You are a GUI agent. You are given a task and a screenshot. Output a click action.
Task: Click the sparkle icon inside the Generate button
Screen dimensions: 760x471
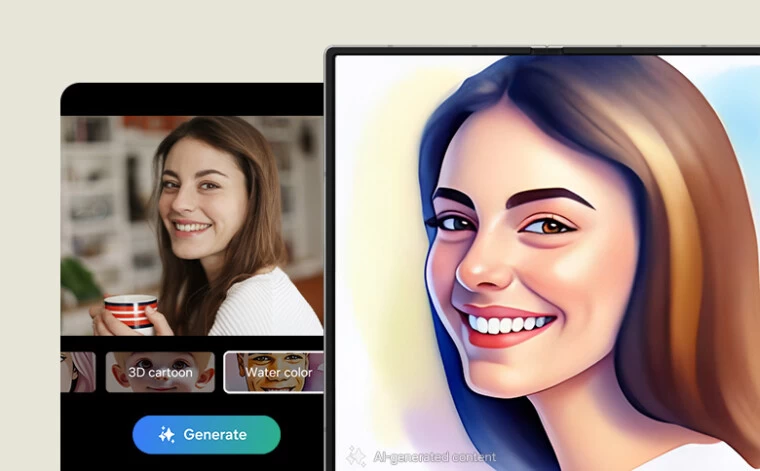point(167,435)
